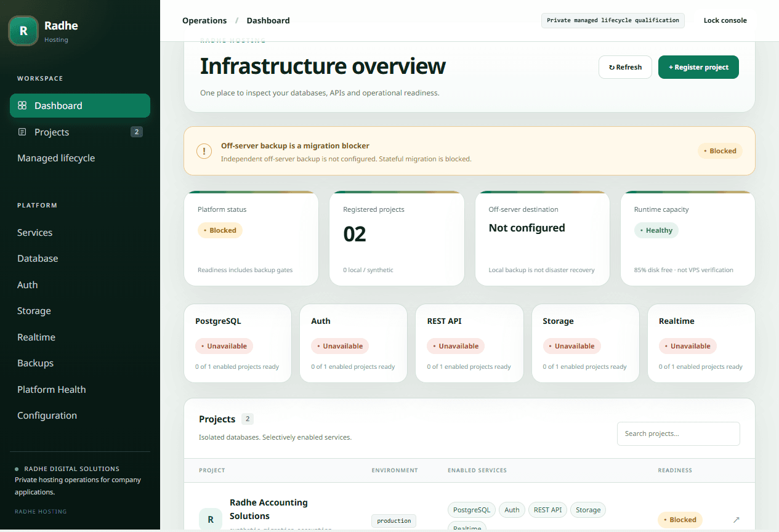779x532 pixels.
Task: Focus the Search projects field
Action: click(x=679, y=433)
